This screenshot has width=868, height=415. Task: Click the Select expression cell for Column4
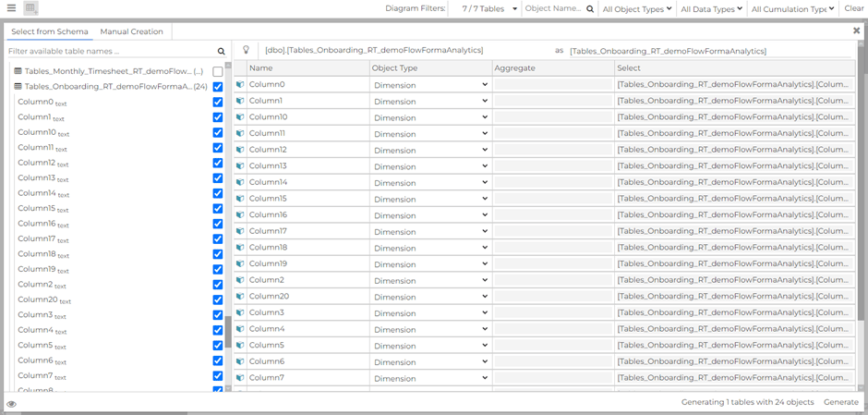pos(735,329)
